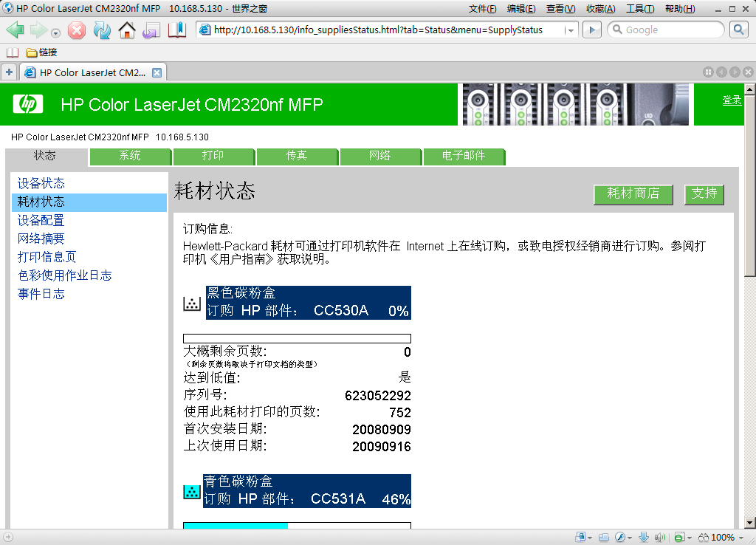
Task: Open the 工具(T) menu
Action: [639, 9]
